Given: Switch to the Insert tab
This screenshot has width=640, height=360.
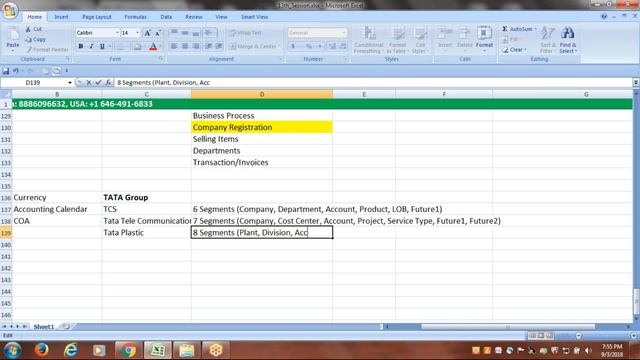Looking at the screenshot, I should click(61, 17).
